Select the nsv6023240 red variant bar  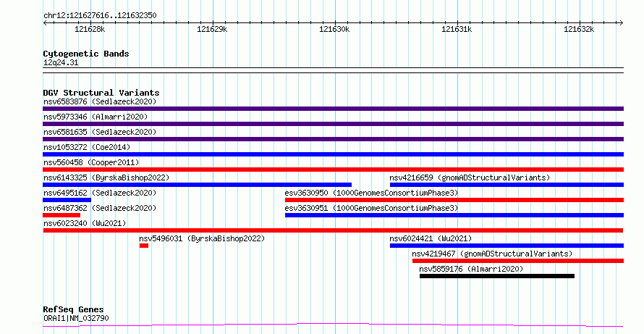333,230
